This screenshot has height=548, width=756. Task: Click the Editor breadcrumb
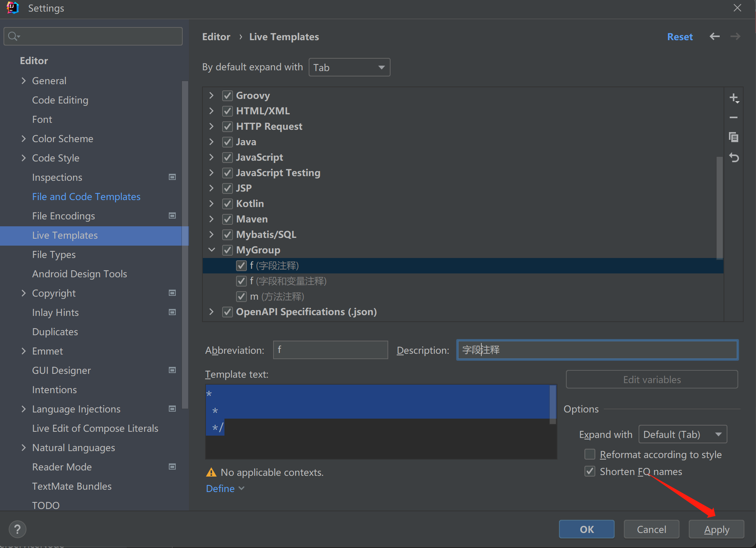coord(216,37)
